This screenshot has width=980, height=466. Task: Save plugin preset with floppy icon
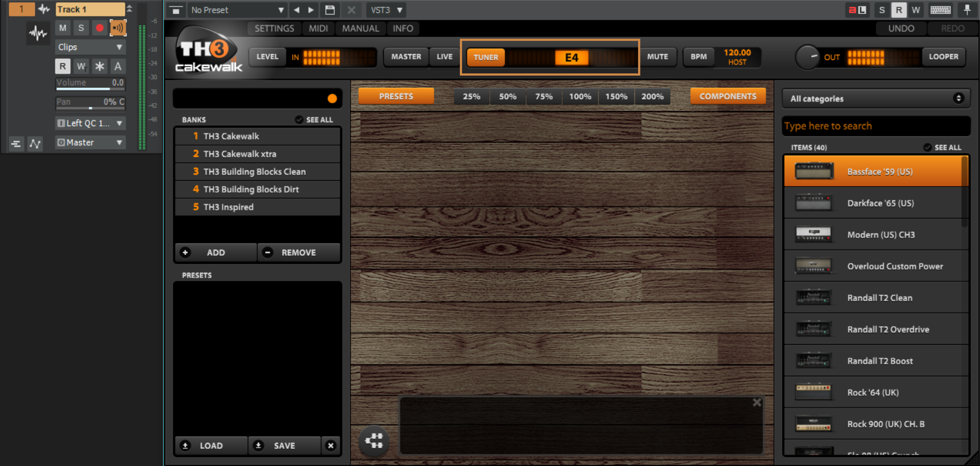pos(330,10)
